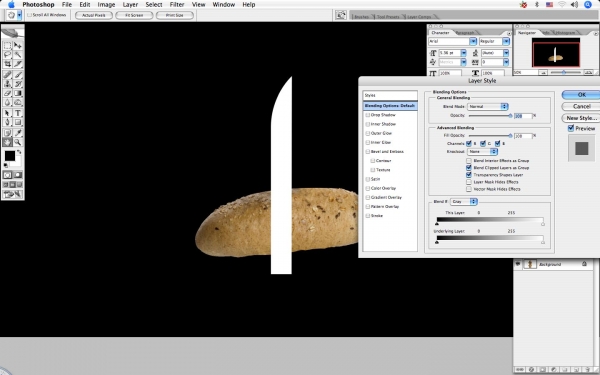
Task: Select the Pen tool
Action: click(7, 122)
